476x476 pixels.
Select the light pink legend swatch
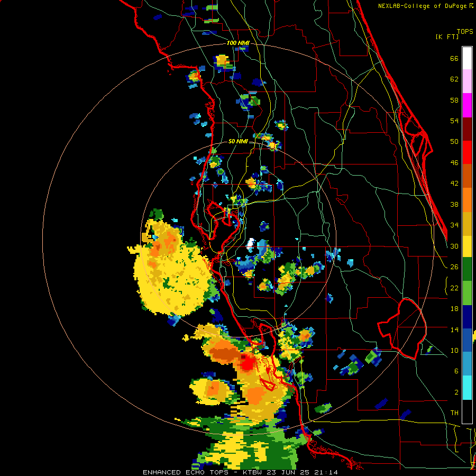pyautogui.click(x=467, y=81)
